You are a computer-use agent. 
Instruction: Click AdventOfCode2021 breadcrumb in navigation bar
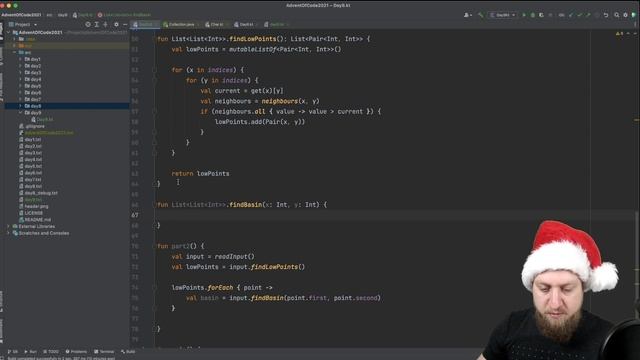[x=21, y=15]
